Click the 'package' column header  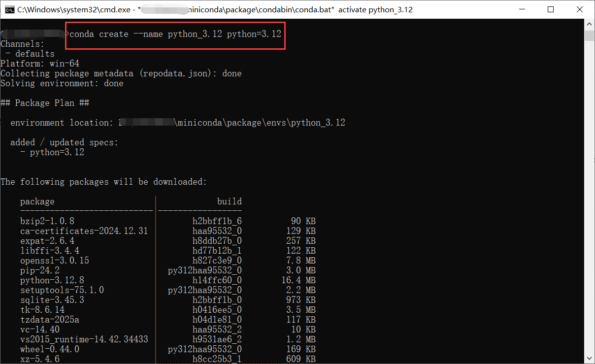(x=37, y=201)
